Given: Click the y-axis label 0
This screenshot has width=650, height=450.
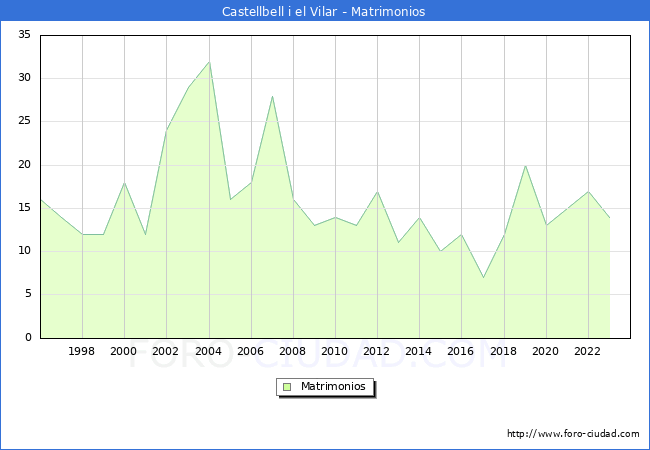Looking at the screenshot, I should [28, 337].
